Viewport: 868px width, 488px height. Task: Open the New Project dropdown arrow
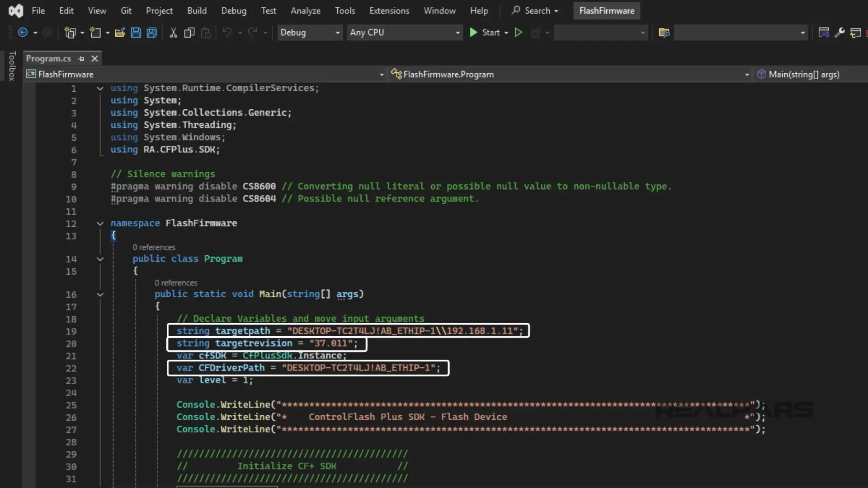pos(82,33)
